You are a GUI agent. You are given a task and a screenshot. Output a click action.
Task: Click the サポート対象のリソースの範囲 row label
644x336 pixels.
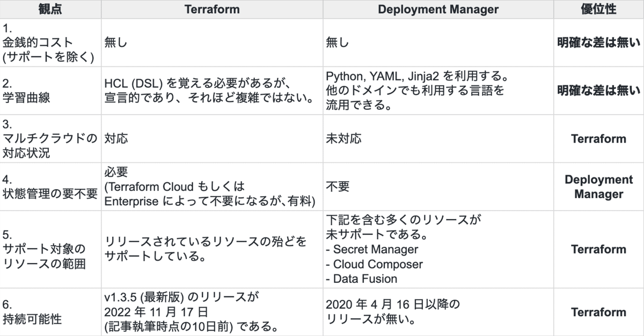50,249
